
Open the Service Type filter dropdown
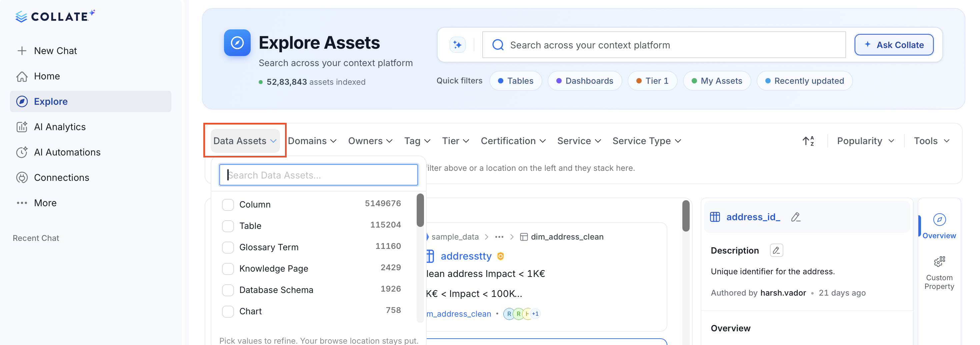[x=646, y=141]
